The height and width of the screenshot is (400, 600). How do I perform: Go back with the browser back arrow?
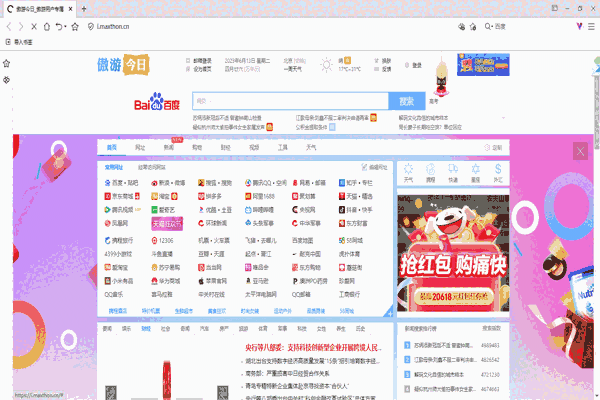pos(9,26)
